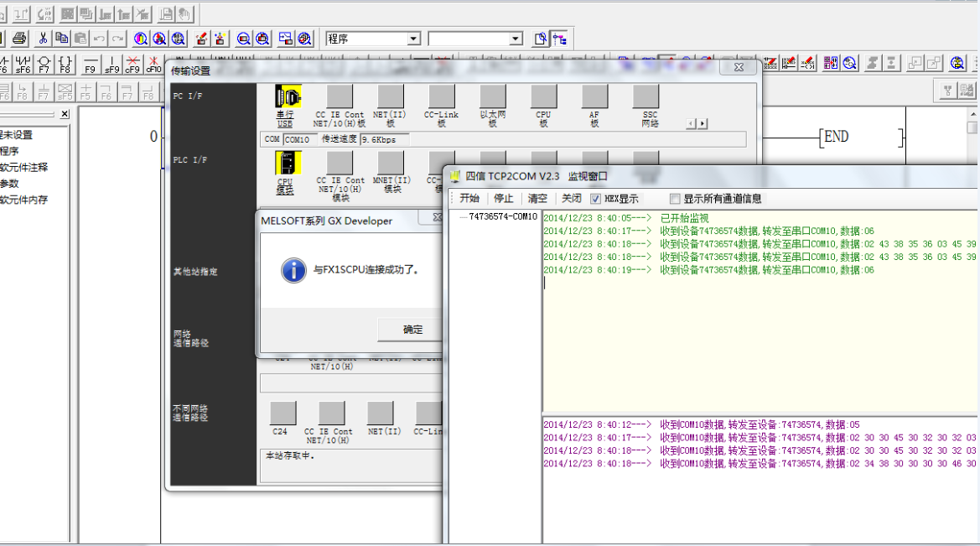Image resolution: width=980 pixels, height=546 pixels.
Task: Click the Print icon in the toolbar
Action: click(x=19, y=39)
